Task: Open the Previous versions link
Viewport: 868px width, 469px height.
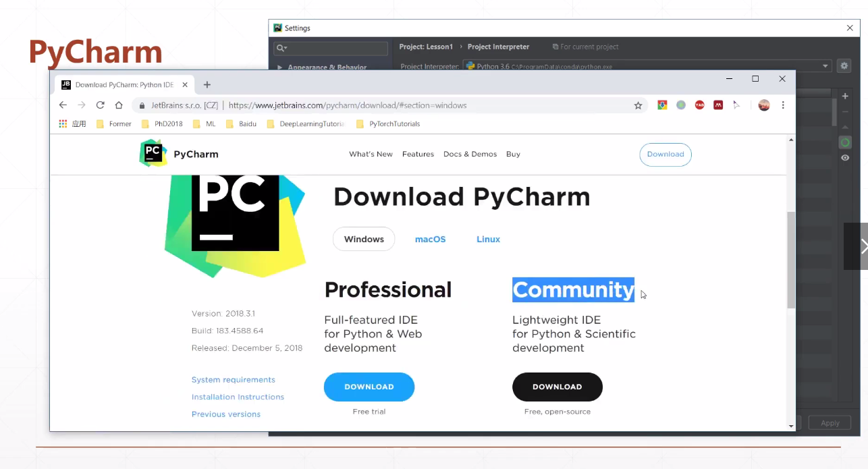Action: point(226,414)
